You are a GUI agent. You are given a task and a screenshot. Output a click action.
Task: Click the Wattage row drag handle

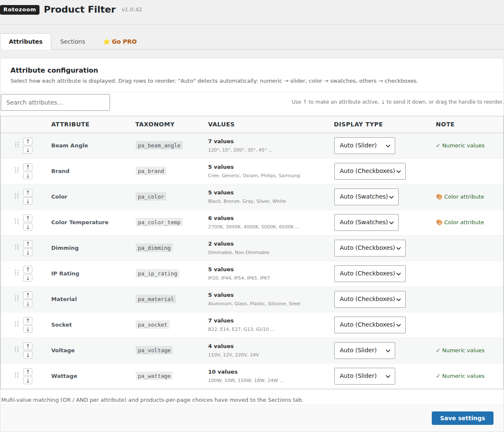(x=17, y=375)
